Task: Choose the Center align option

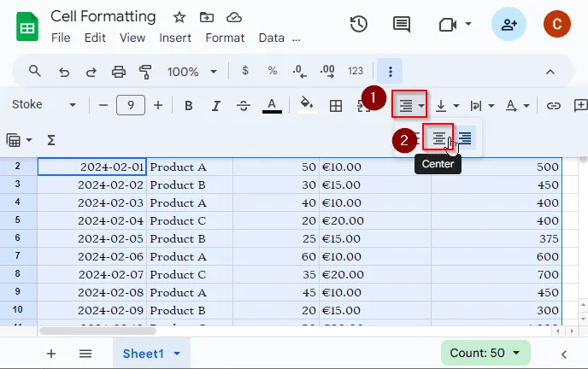Action: [438, 138]
